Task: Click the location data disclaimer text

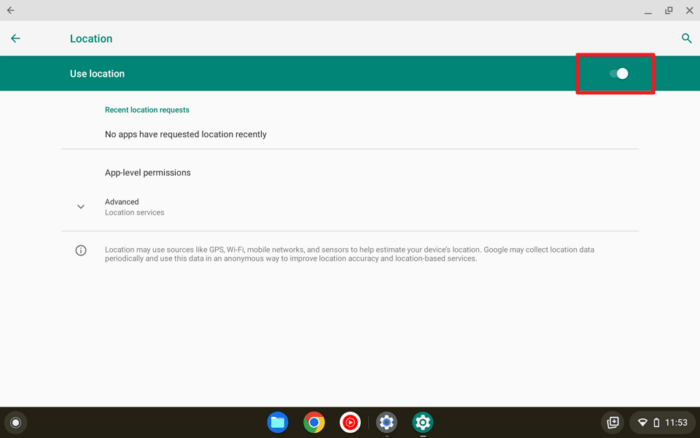Action: [350, 254]
